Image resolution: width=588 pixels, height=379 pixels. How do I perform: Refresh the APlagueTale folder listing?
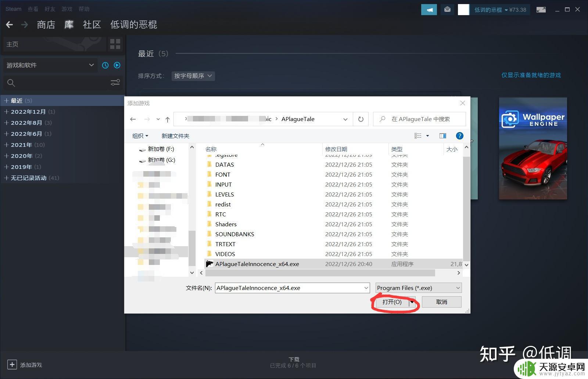coord(361,119)
